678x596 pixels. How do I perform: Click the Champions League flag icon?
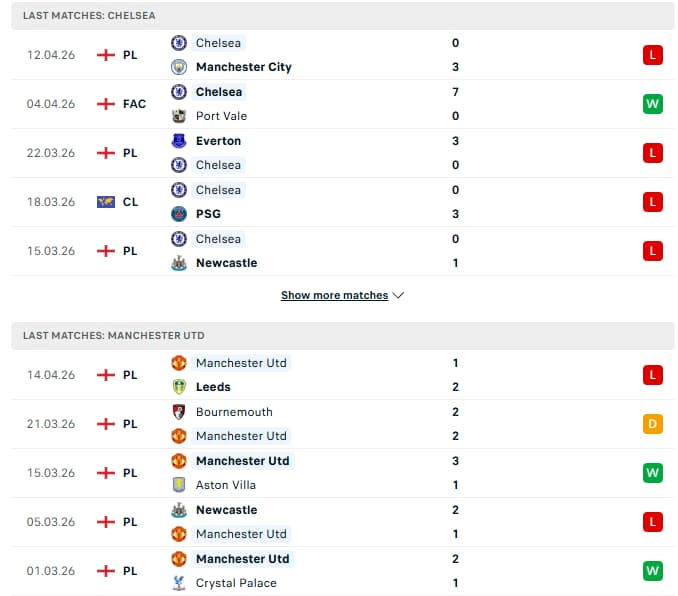tap(106, 202)
